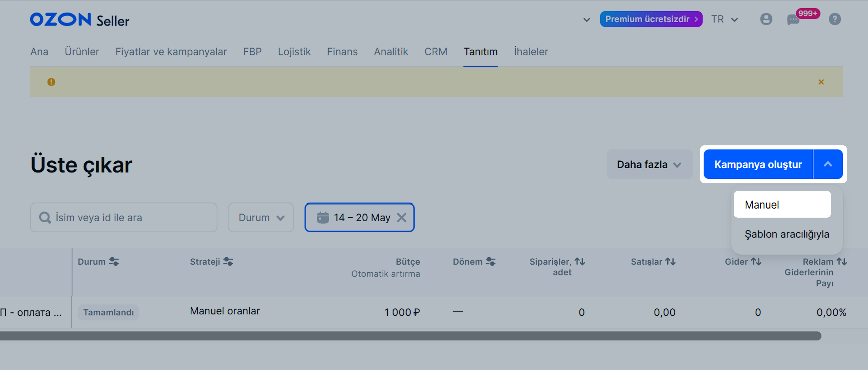Screen dimensions: 868x370
Task: Open the CRM tab
Action: point(436,52)
